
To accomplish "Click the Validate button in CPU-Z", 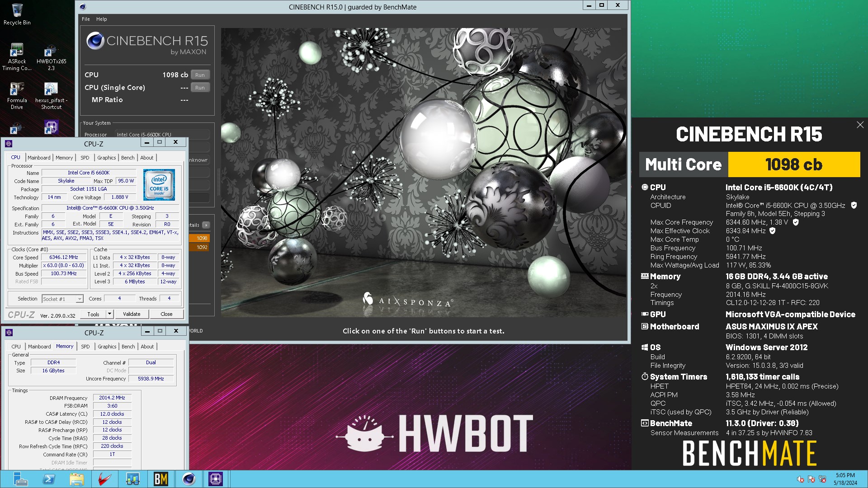I will click(x=132, y=314).
